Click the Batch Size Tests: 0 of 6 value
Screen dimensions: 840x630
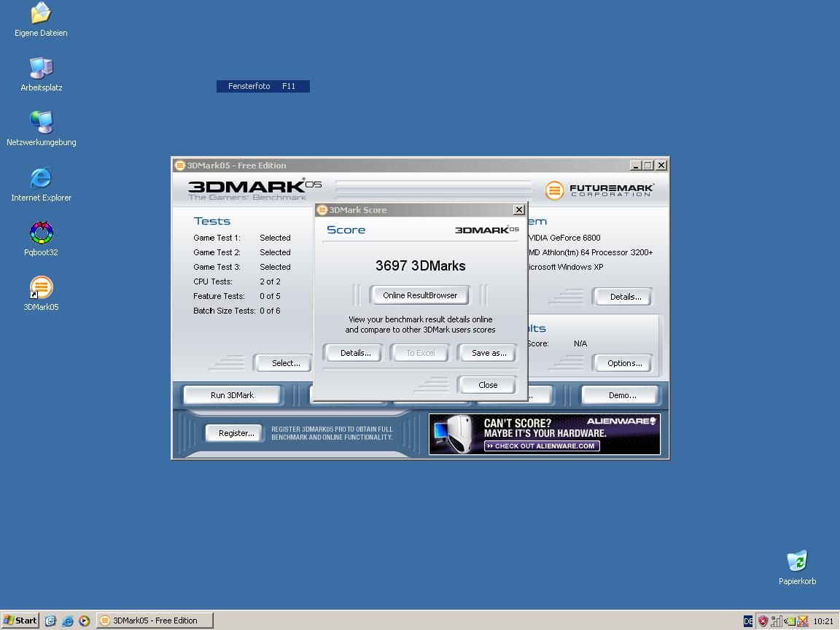click(270, 311)
